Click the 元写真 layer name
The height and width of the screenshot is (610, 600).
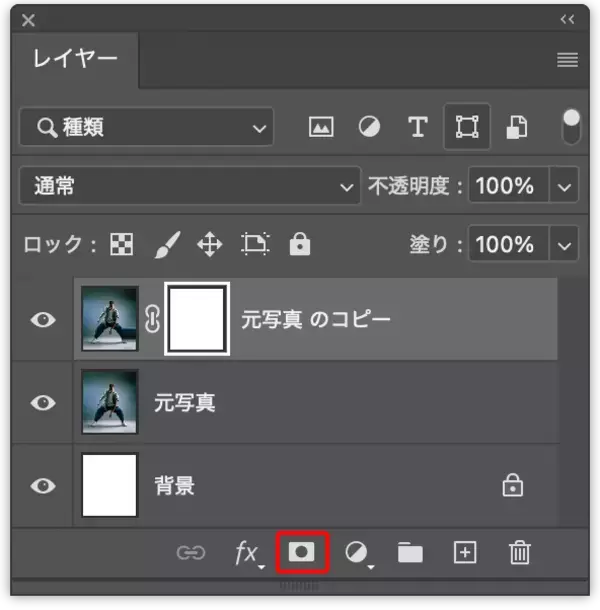pyautogui.click(x=185, y=402)
